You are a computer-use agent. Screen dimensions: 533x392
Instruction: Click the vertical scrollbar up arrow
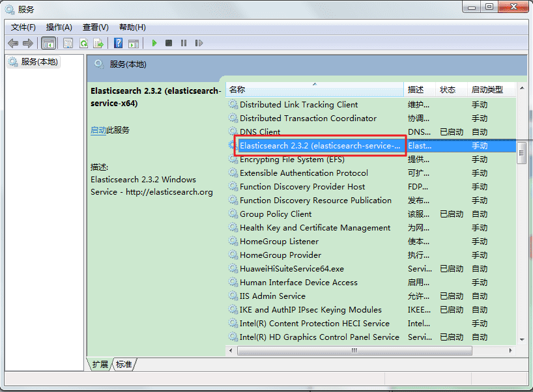click(522, 88)
